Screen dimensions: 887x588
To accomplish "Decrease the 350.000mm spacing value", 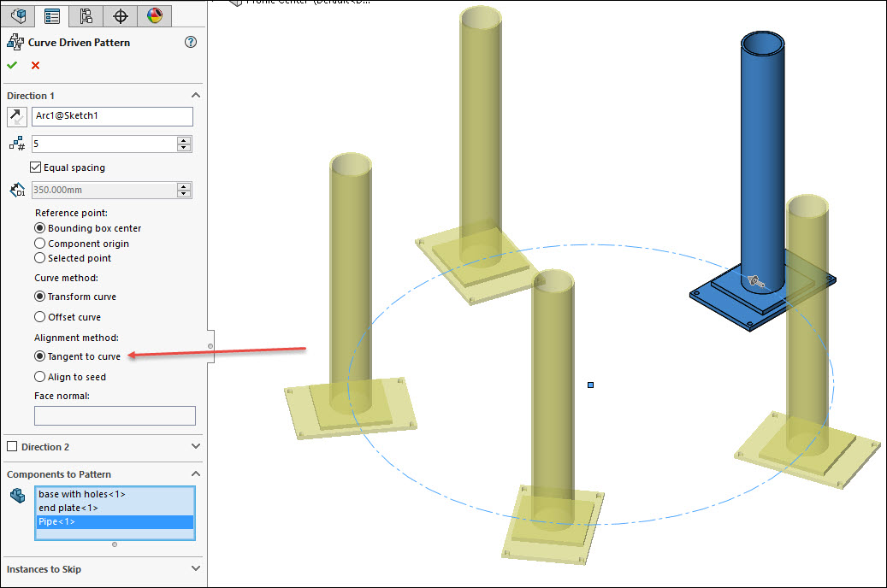I will tap(184, 194).
